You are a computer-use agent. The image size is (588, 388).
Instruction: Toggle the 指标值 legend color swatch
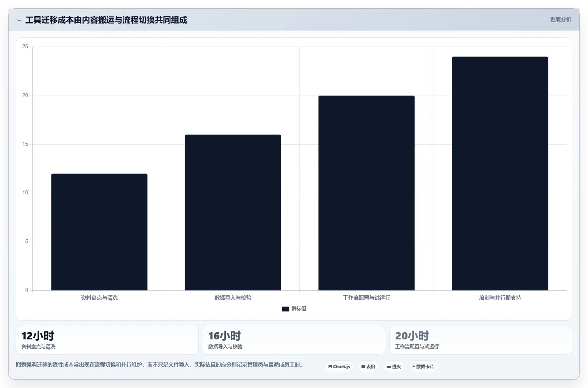pyautogui.click(x=285, y=309)
